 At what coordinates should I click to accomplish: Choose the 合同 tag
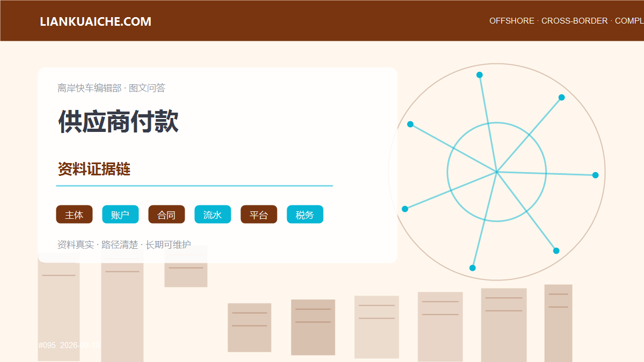[x=166, y=215]
